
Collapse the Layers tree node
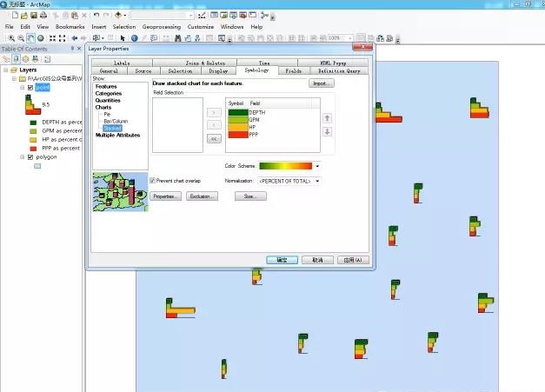pos(5,70)
